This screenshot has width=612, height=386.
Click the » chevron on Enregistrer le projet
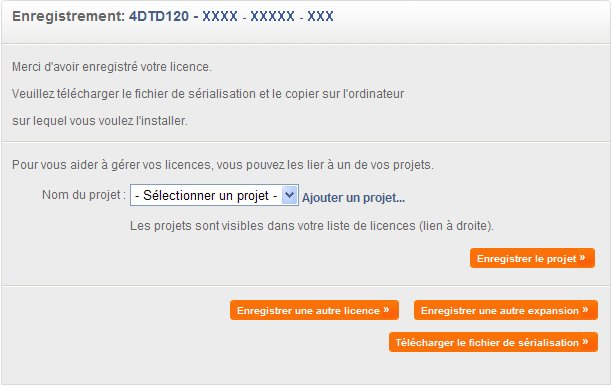pos(582,258)
